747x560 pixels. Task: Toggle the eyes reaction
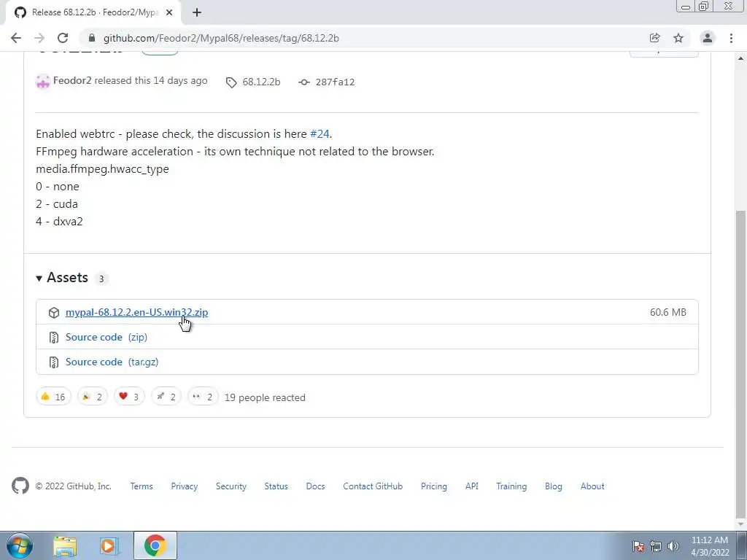click(203, 397)
